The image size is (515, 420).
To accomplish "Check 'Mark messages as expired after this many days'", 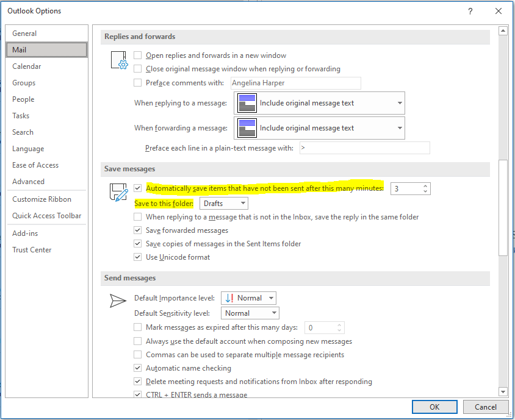I will [x=138, y=327].
